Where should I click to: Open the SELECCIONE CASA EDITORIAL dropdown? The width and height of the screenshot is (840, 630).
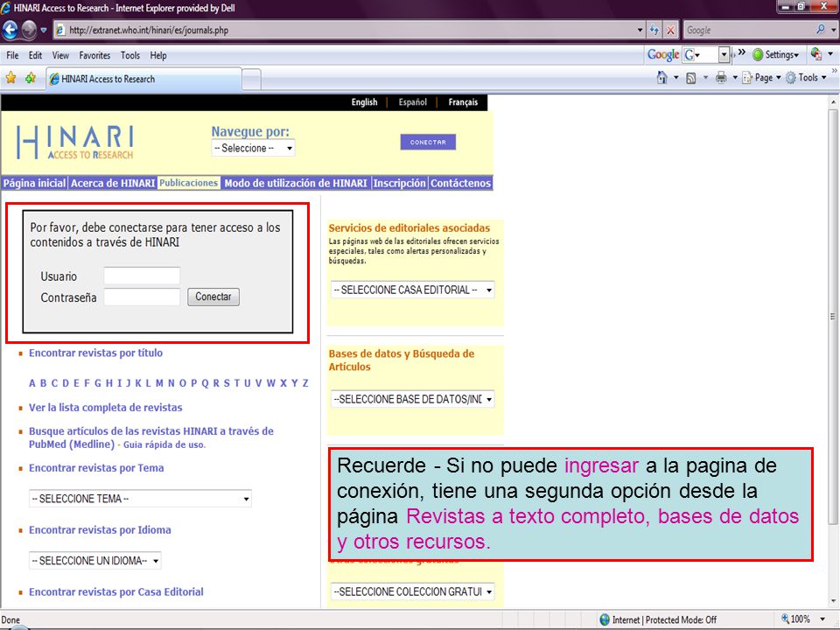tap(412, 290)
